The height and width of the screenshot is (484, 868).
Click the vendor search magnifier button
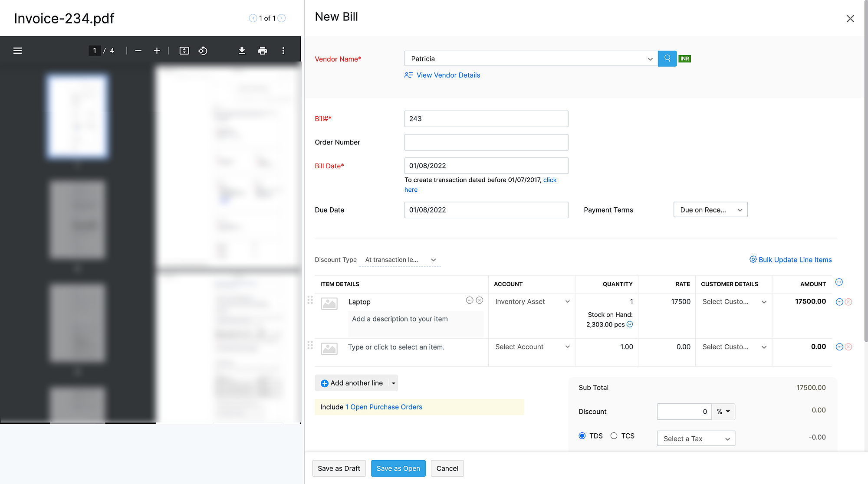point(667,59)
